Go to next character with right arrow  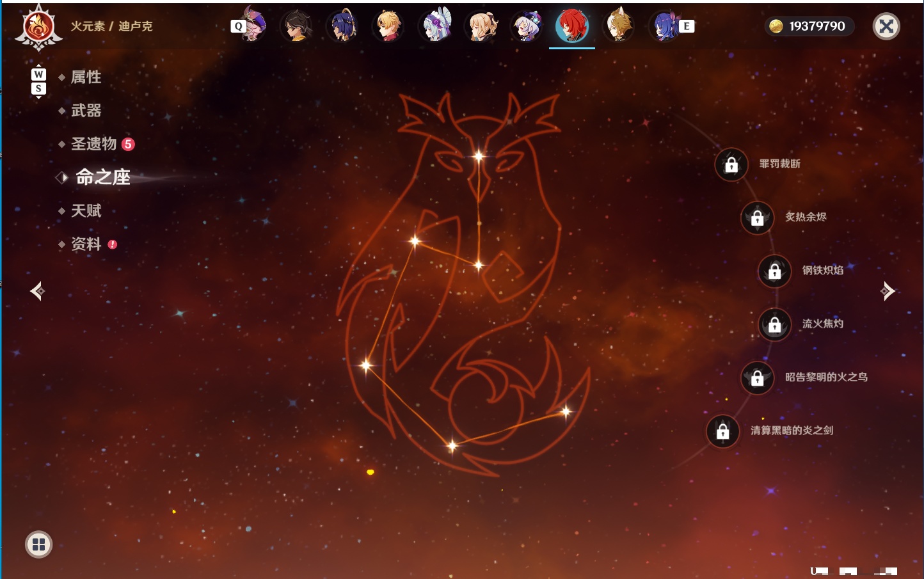(x=888, y=291)
